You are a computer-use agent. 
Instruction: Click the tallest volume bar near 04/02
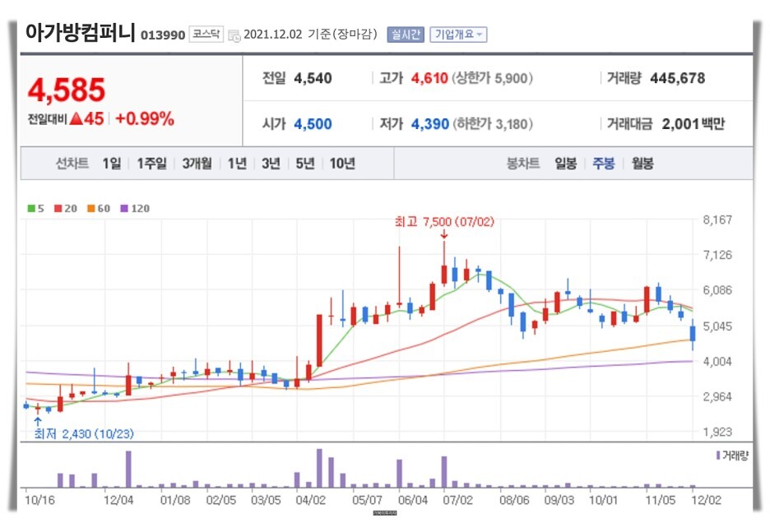click(x=319, y=468)
